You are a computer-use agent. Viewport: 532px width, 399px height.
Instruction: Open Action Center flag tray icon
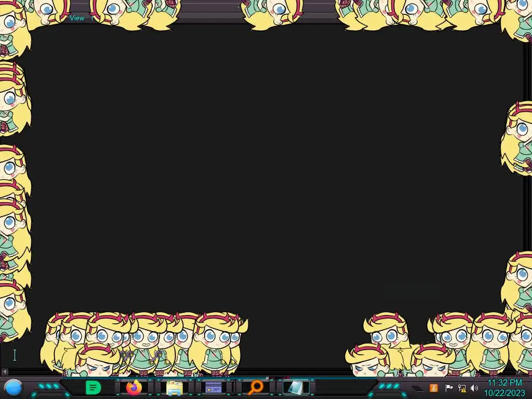449,388
